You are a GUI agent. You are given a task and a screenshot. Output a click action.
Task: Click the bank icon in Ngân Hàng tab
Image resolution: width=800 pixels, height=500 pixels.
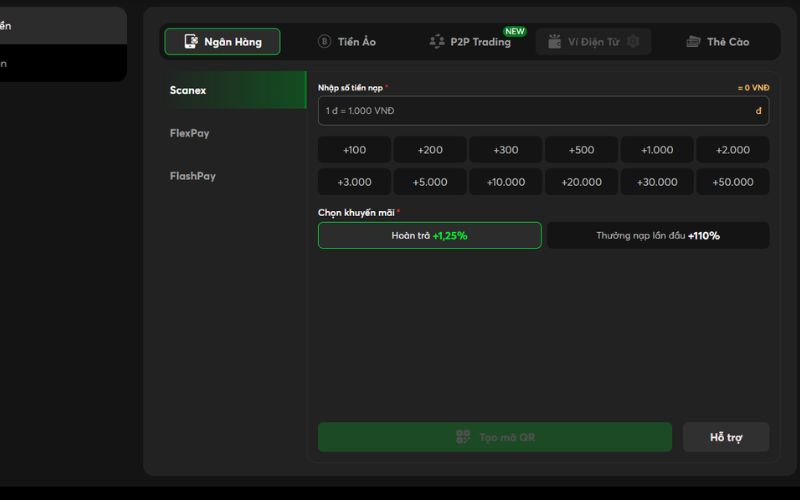tap(187, 42)
